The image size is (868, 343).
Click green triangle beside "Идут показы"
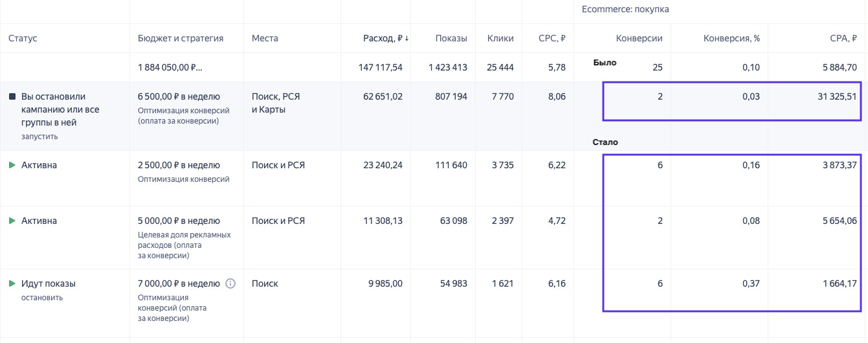pos(12,283)
